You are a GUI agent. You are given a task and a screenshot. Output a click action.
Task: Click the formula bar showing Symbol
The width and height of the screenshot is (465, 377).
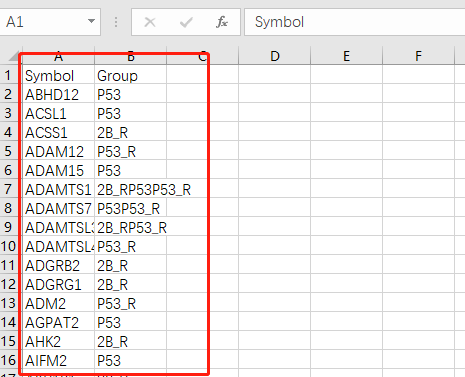click(x=355, y=22)
